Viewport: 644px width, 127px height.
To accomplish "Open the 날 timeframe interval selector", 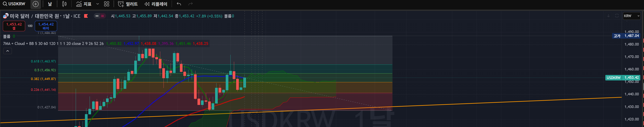I will coord(50,4).
